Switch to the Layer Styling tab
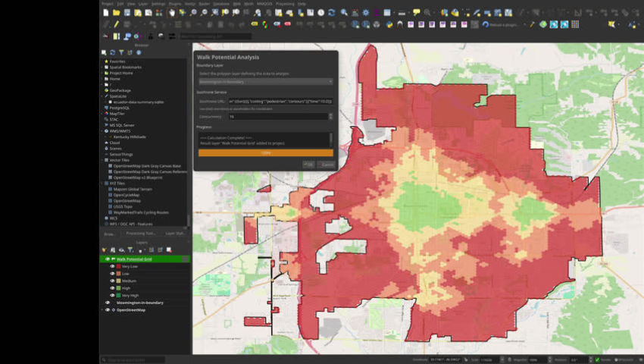The image size is (644, 364). point(175,234)
